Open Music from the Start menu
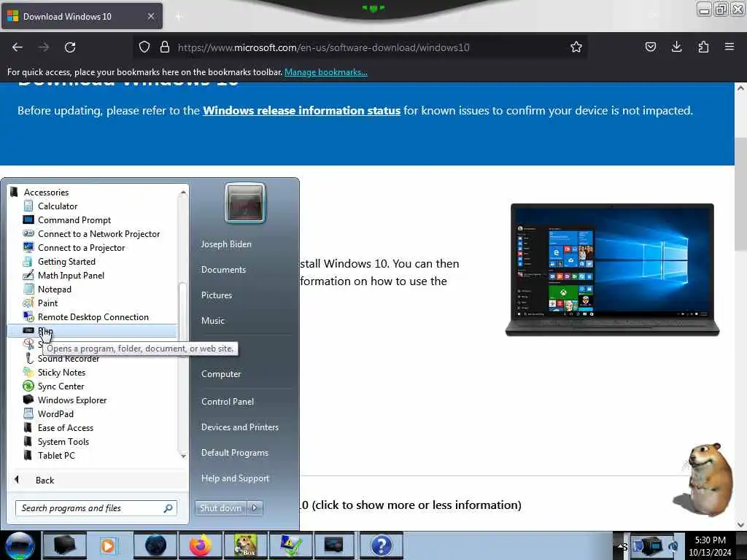 pyautogui.click(x=212, y=321)
